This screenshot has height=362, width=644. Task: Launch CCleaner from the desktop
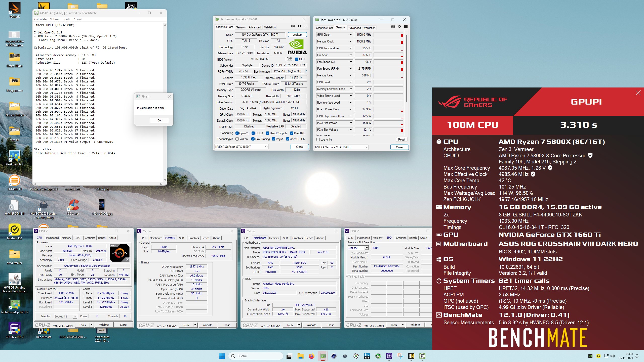(73, 207)
